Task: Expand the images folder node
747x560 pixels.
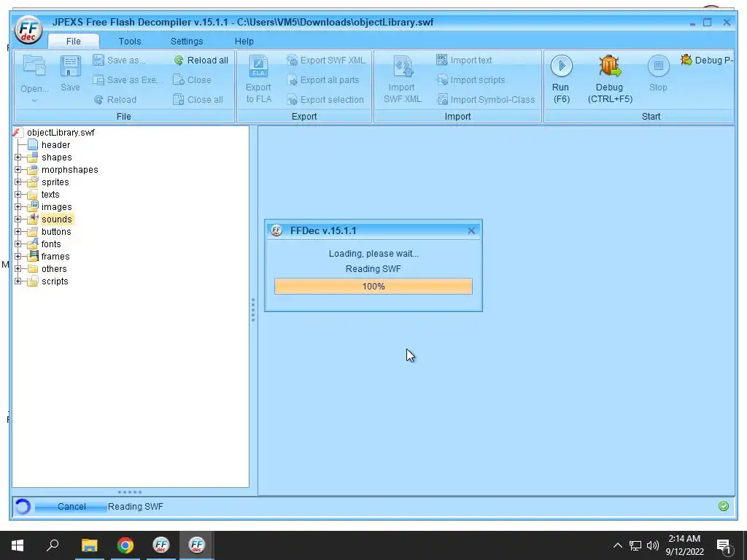Action: [18, 206]
